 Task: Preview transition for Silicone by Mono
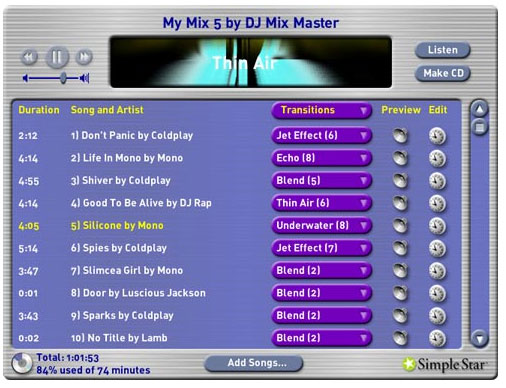tap(400, 226)
